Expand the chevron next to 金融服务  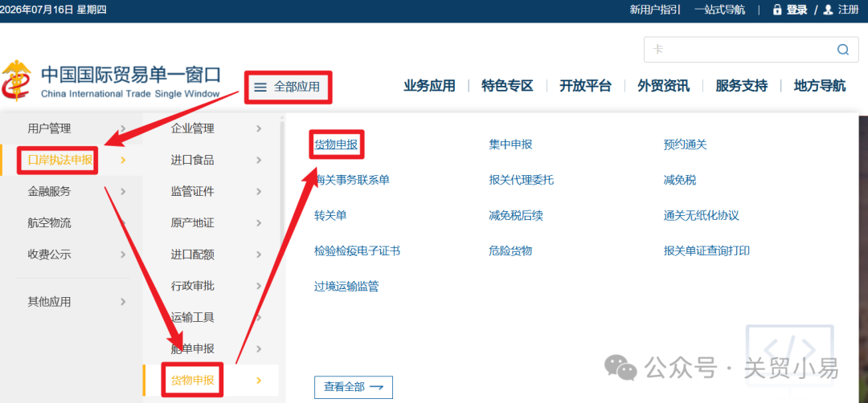point(123,192)
